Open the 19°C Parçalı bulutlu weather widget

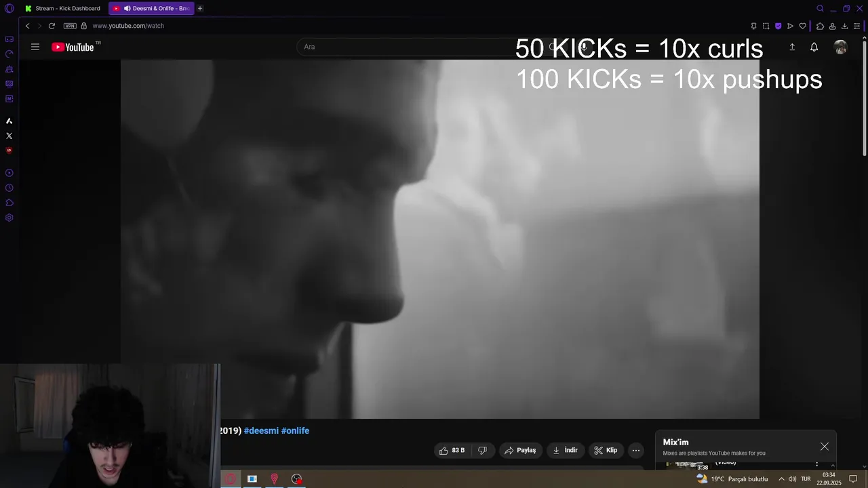[x=732, y=479]
